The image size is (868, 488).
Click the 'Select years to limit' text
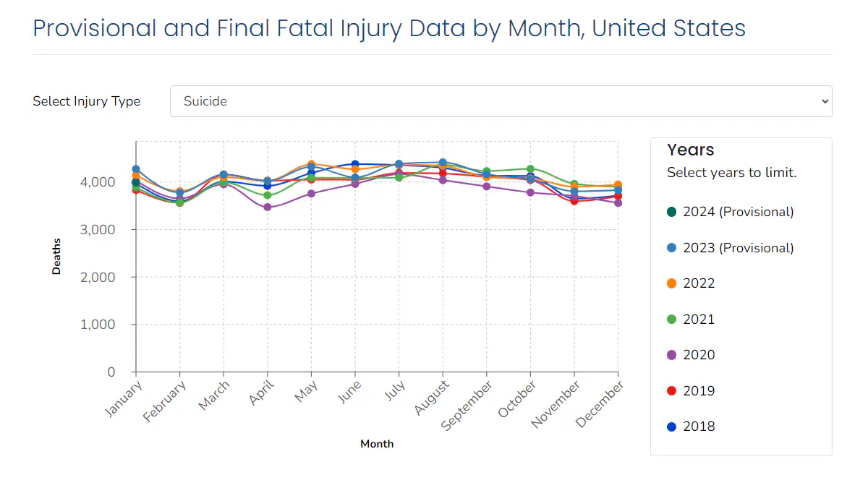click(731, 173)
